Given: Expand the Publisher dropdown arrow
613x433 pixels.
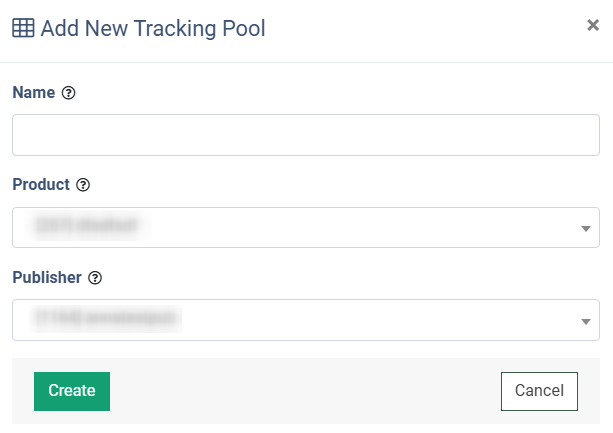Looking at the screenshot, I should pos(585,322).
